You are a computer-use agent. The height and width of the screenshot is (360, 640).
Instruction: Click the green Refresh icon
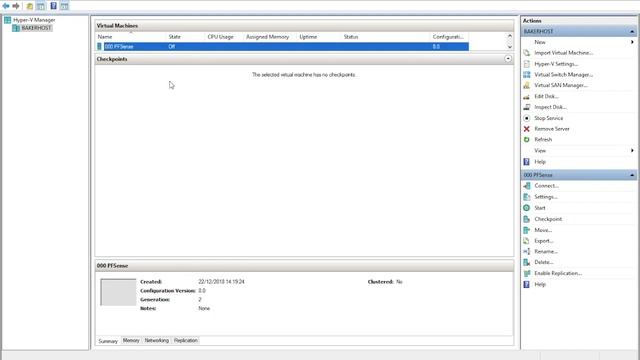pyautogui.click(x=527, y=140)
